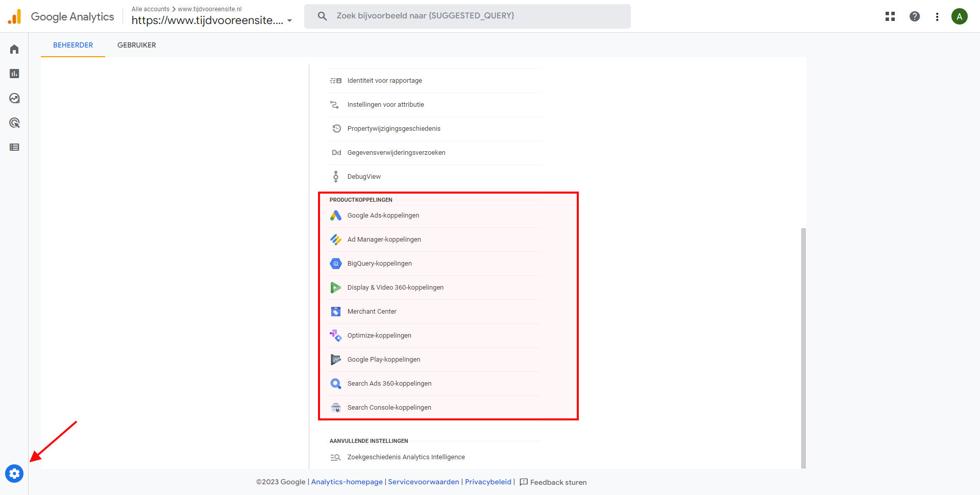Follow the Privacybeleid link
This screenshot has width=980, height=495.
488,482
